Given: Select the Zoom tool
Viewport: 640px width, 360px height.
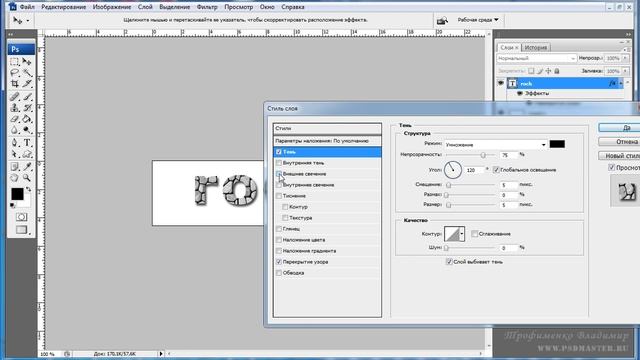Looking at the screenshot, I should click(27, 178).
